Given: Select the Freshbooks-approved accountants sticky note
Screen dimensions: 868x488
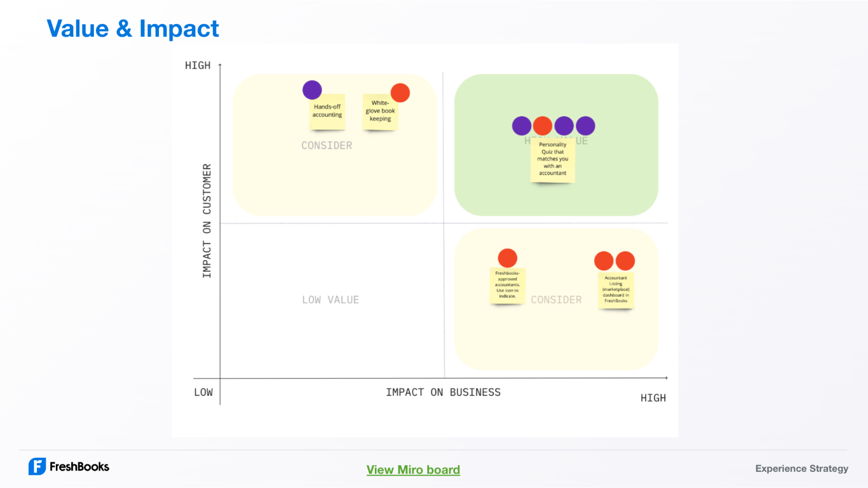Looking at the screenshot, I should click(507, 285).
